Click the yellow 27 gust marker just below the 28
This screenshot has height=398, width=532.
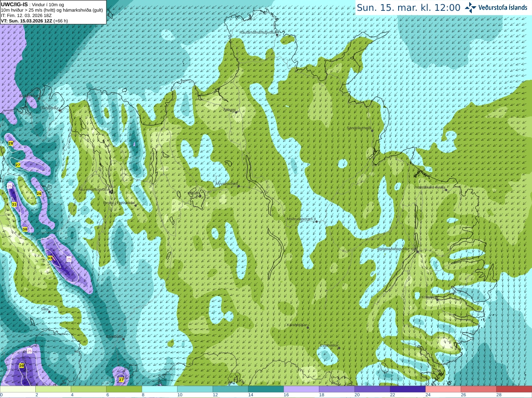[x=18, y=165]
